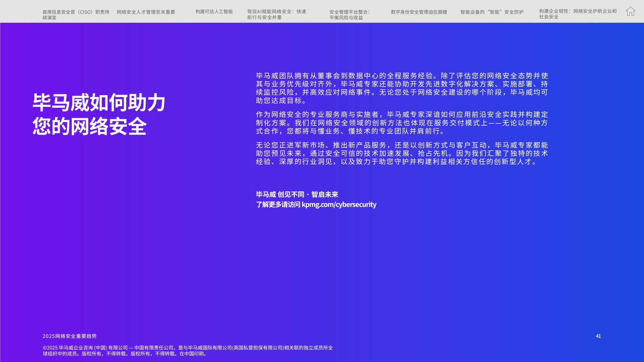Image resolution: width=644 pixels, height=362 pixels.
Task: Click paragraph starting 无论您正进军新市场
Action: (x=401, y=153)
